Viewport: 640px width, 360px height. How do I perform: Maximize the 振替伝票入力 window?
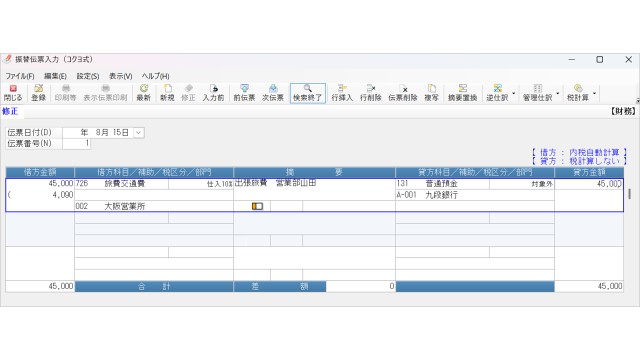pyautogui.click(x=600, y=60)
